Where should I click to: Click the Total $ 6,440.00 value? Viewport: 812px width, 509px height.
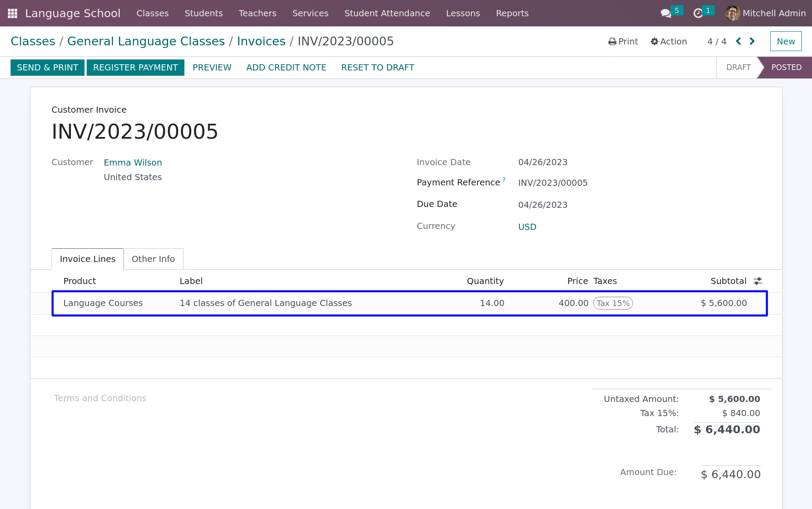[727, 429]
